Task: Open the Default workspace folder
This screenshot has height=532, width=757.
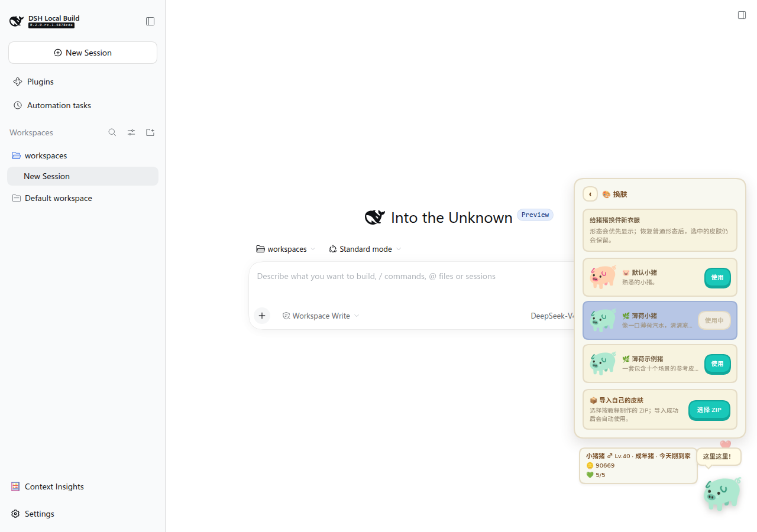Action: tap(83, 198)
